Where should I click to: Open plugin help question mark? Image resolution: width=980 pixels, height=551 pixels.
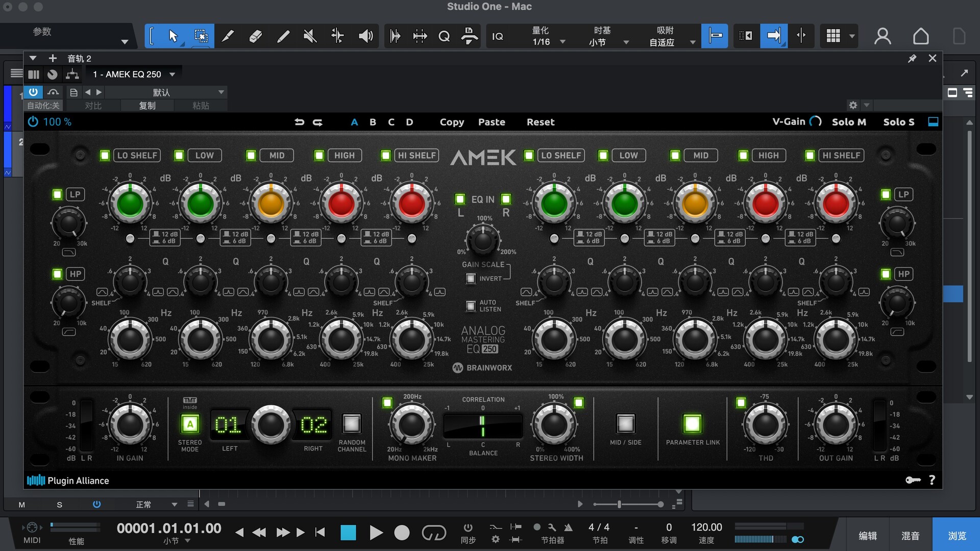click(932, 480)
